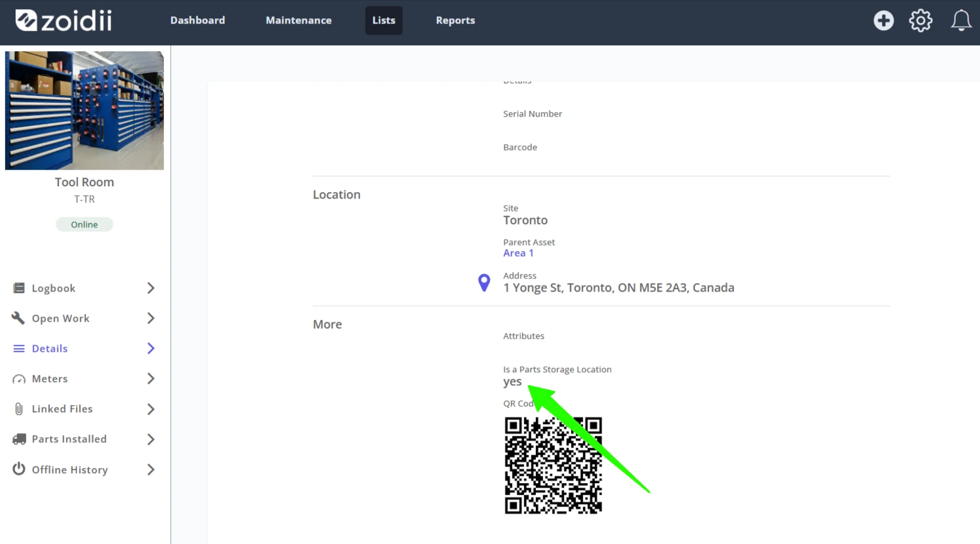Click the Offline History power icon
This screenshot has height=544, width=980.
coord(19,469)
